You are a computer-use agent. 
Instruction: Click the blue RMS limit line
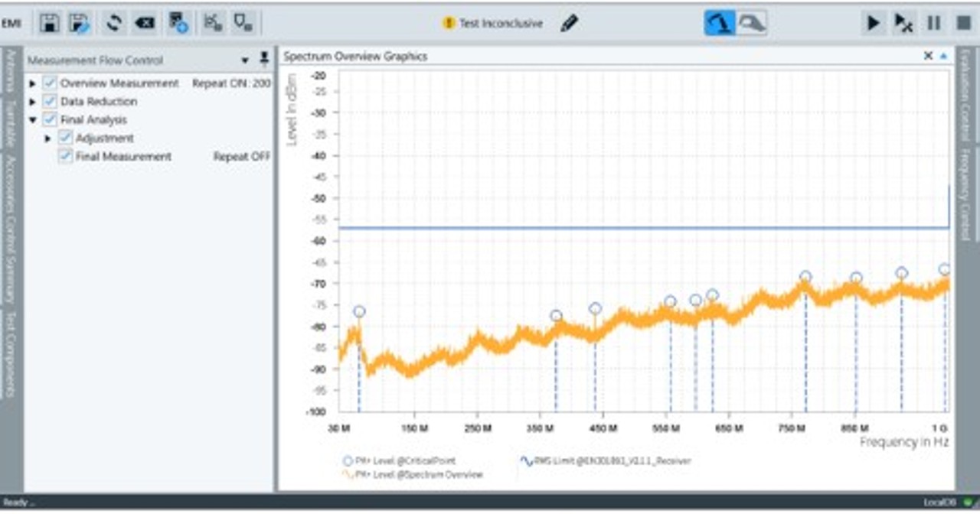tap(643, 227)
